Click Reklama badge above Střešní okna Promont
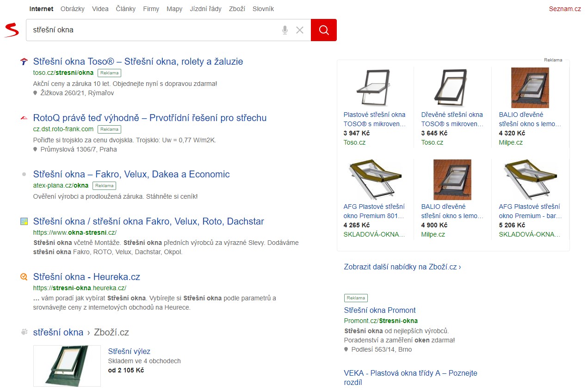Image resolution: width=588 pixels, height=390 pixels. click(x=356, y=298)
